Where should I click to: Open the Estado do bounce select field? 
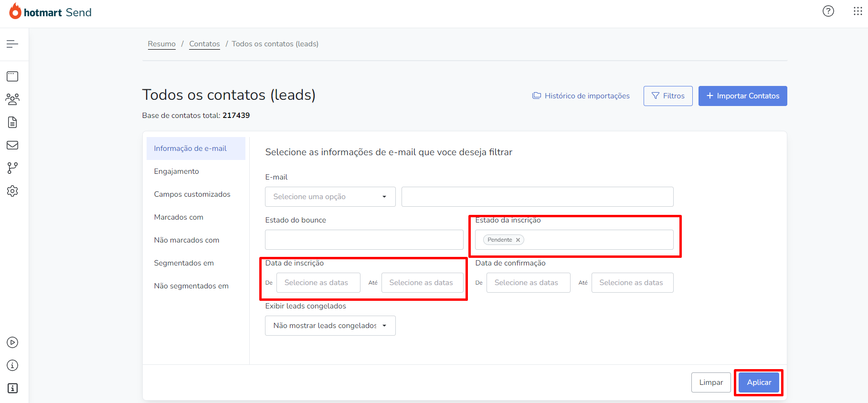tap(364, 240)
